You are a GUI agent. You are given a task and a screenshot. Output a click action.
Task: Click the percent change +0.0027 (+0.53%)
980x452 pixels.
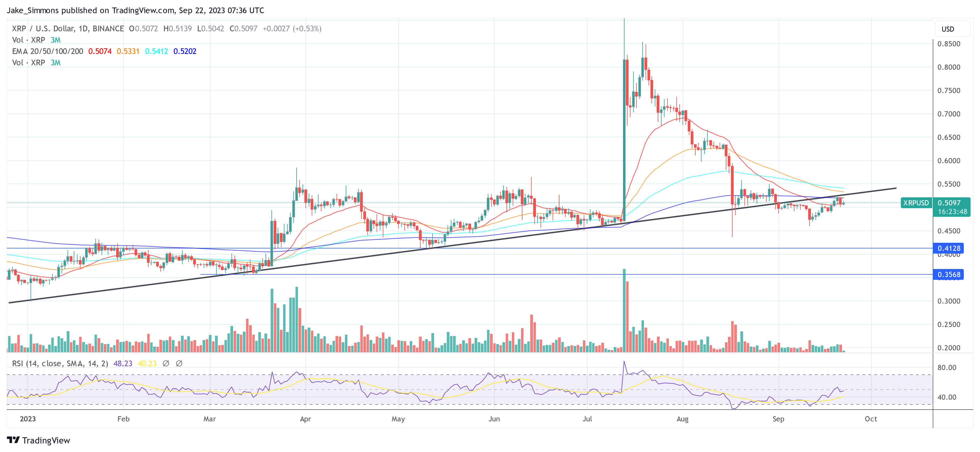click(x=292, y=29)
